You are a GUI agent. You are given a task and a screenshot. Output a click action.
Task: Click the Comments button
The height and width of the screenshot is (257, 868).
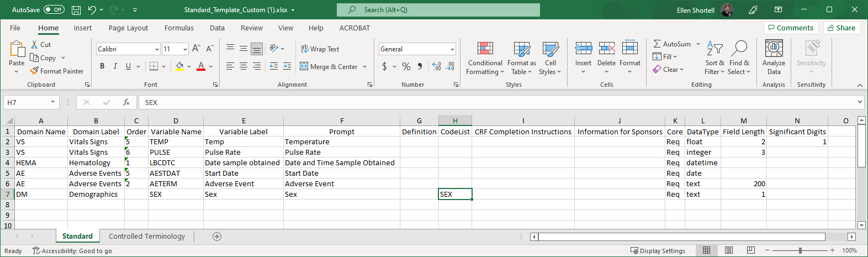[x=790, y=28]
